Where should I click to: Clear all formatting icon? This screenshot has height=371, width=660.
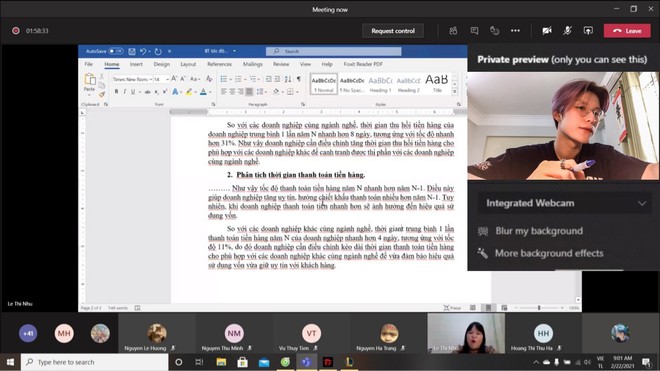click(x=209, y=79)
